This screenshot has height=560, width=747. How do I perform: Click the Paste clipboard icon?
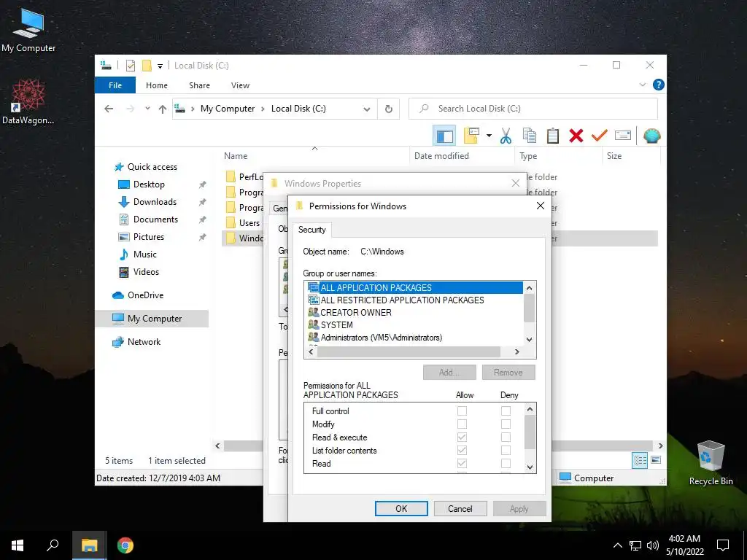[x=553, y=136]
